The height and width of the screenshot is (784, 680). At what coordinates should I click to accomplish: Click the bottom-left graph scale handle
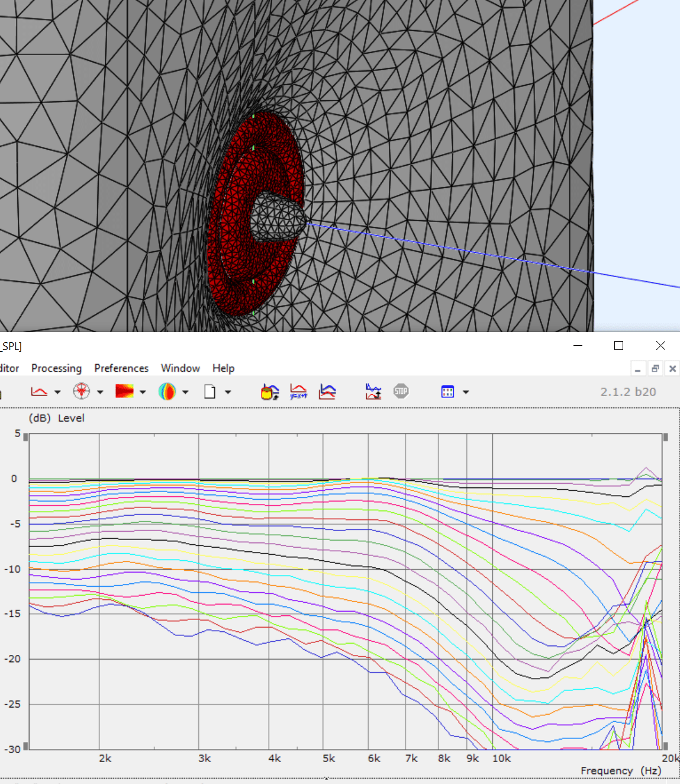(25, 746)
